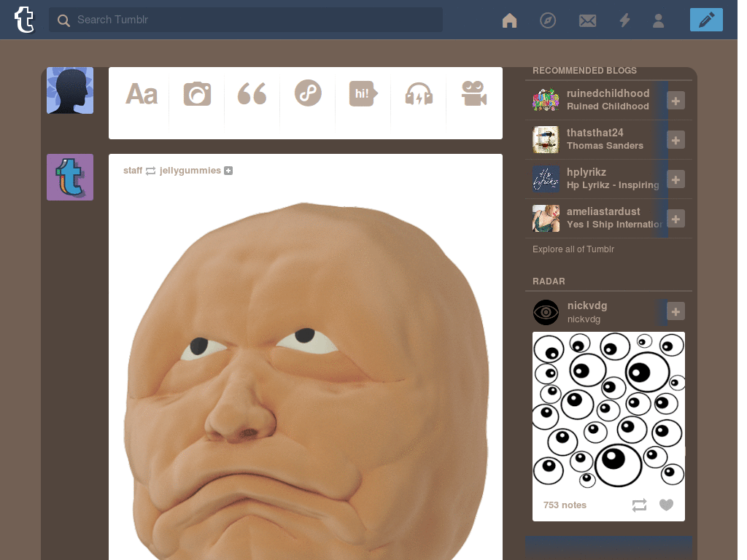Open the Inbox envelope icon

tap(587, 20)
